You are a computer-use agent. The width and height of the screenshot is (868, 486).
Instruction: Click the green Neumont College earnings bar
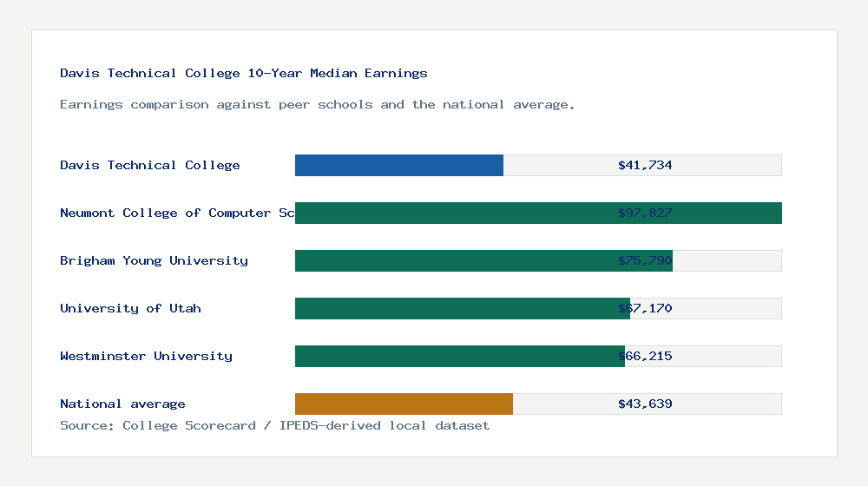point(539,213)
